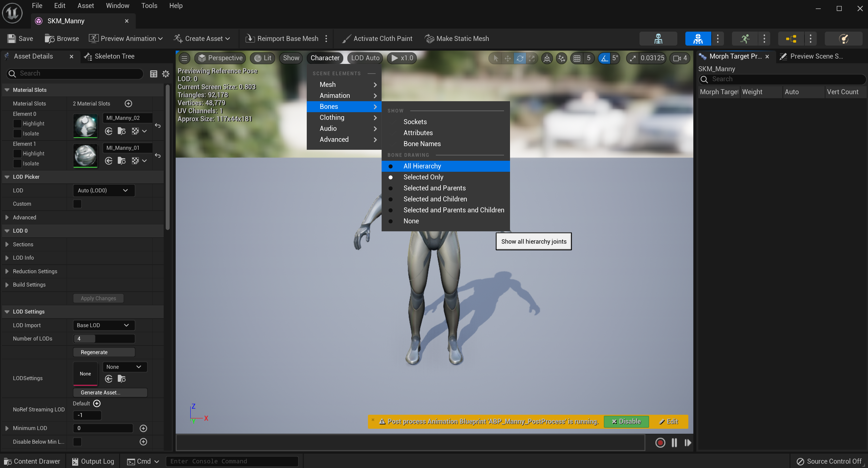Click the Regenerate button
The height and width of the screenshot is (468, 868).
104,352
